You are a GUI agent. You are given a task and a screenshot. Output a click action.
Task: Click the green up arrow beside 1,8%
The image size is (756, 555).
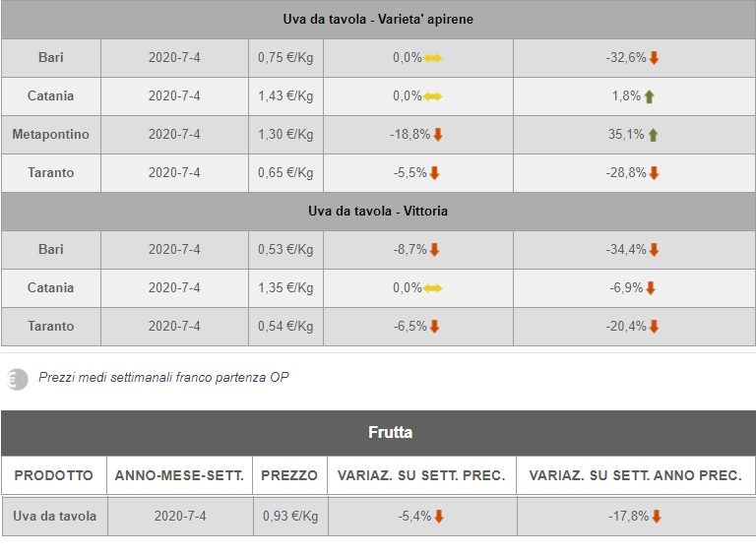pyautogui.click(x=650, y=96)
